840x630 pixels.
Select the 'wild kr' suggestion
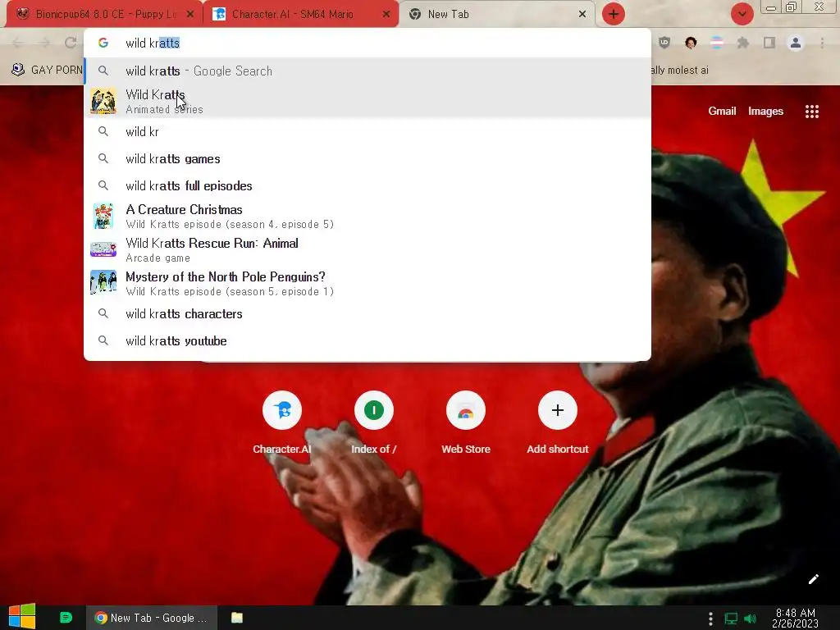(x=367, y=132)
